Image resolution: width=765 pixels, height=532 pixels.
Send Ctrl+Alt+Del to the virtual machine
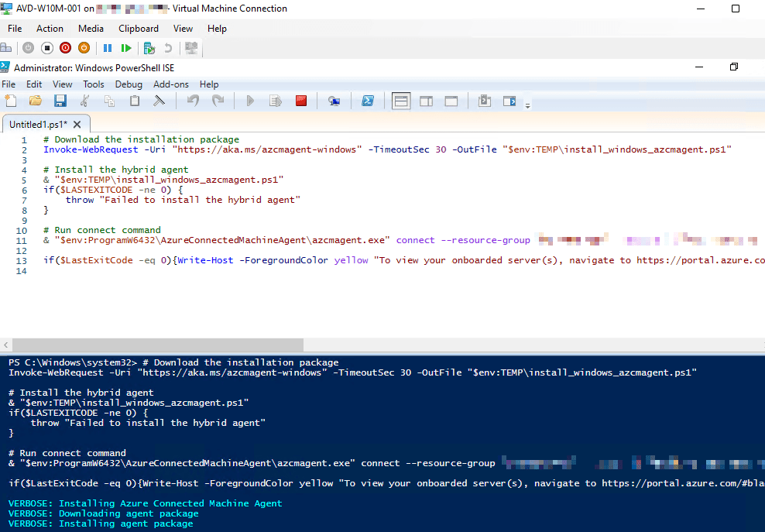tap(6, 48)
